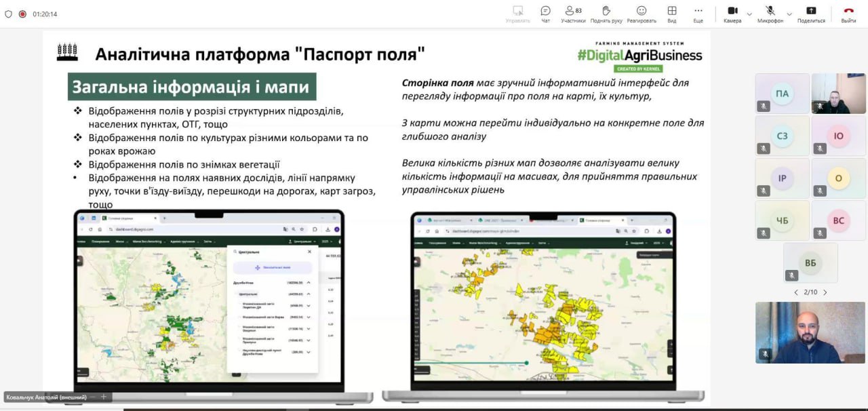Select the ПА participant tile
The height and width of the screenshot is (411, 868).
[x=782, y=94]
